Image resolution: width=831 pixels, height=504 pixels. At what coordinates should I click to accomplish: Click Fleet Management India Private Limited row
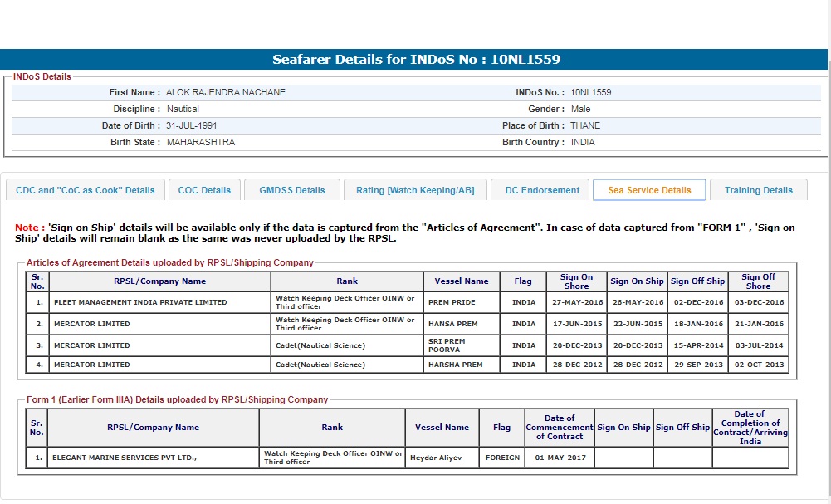tap(140, 302)
